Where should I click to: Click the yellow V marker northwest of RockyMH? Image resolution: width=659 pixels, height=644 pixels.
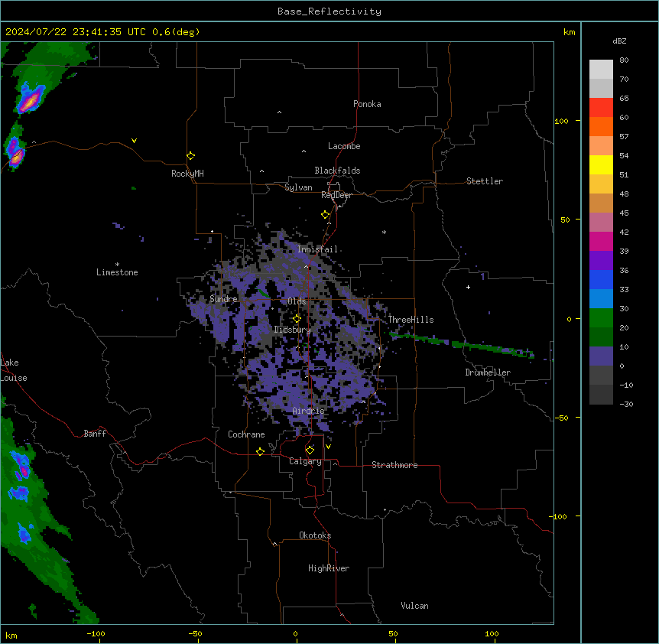134,141
